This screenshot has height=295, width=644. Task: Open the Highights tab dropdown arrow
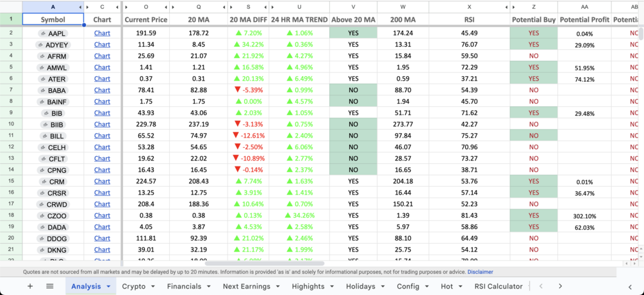click(332, 287)
